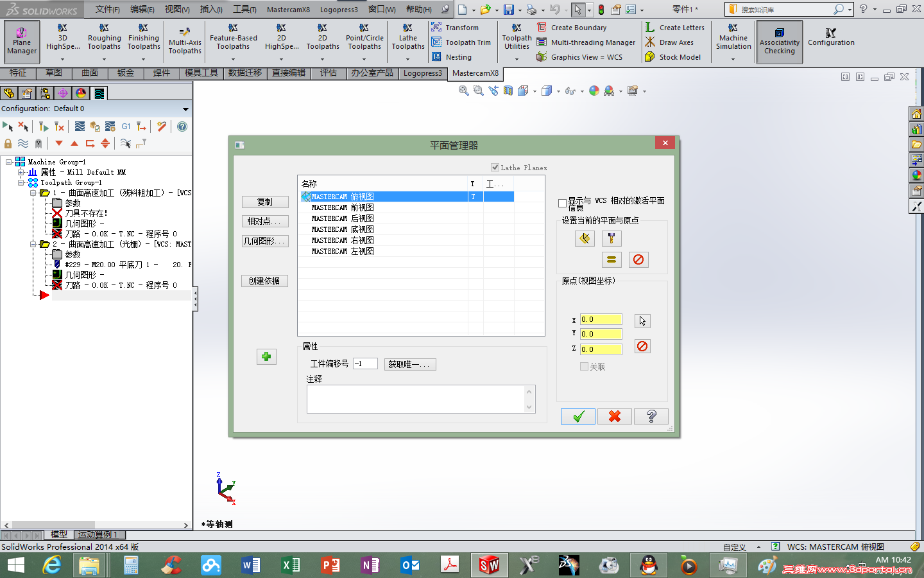Open the 文件(F) menu
Screen dimensions: 924x578
tap(108, 10)
